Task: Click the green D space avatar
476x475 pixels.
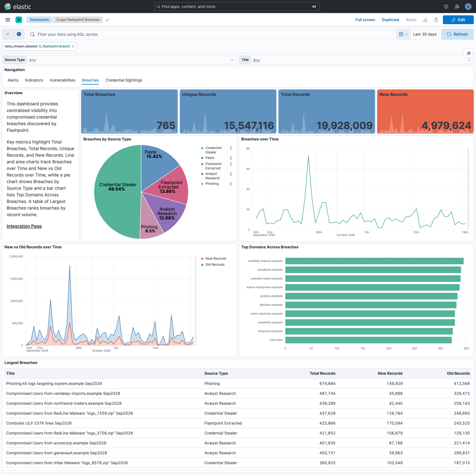Action: tap(19, 20)
